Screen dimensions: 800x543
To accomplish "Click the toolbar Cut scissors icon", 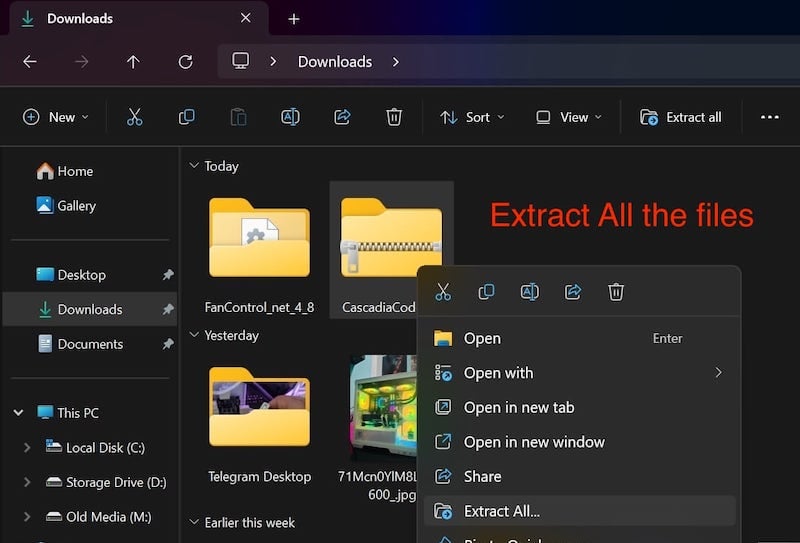I will pyautogui.click(x=135, y=117).
